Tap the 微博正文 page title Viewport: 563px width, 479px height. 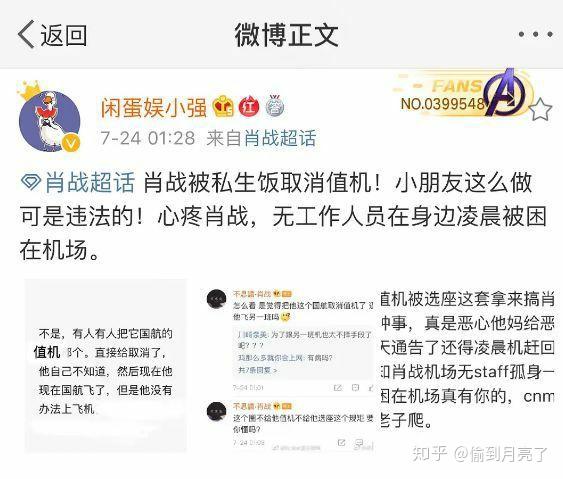287,35
